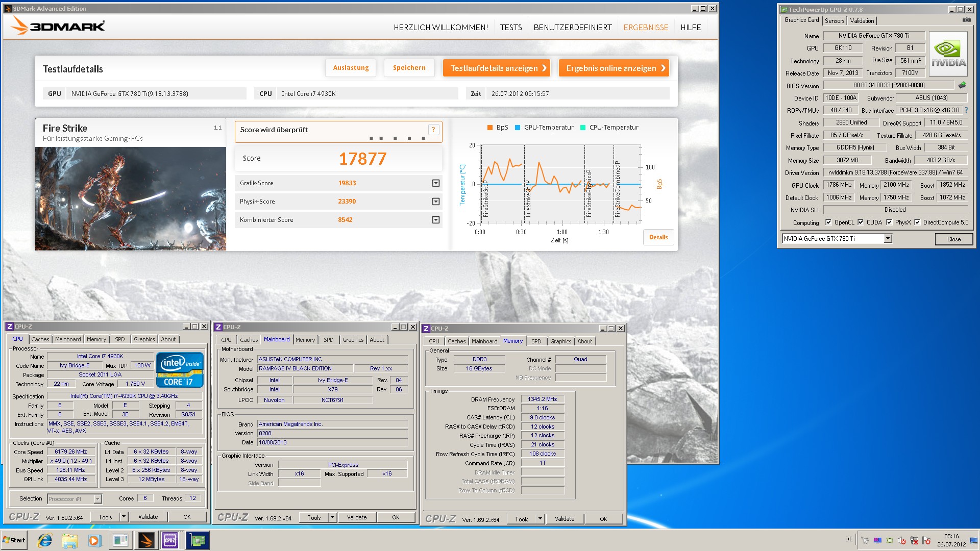This screenshot has height=551, width=980.
Task: Switch to GPU-Z via its taskbar icon
Action: pos(198,540)
